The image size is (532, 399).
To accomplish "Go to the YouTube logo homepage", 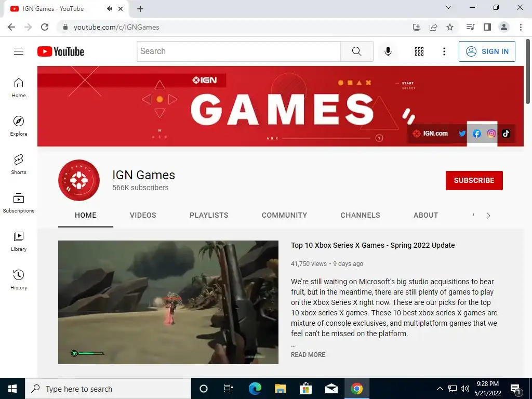I will click(x=61, y=51).
